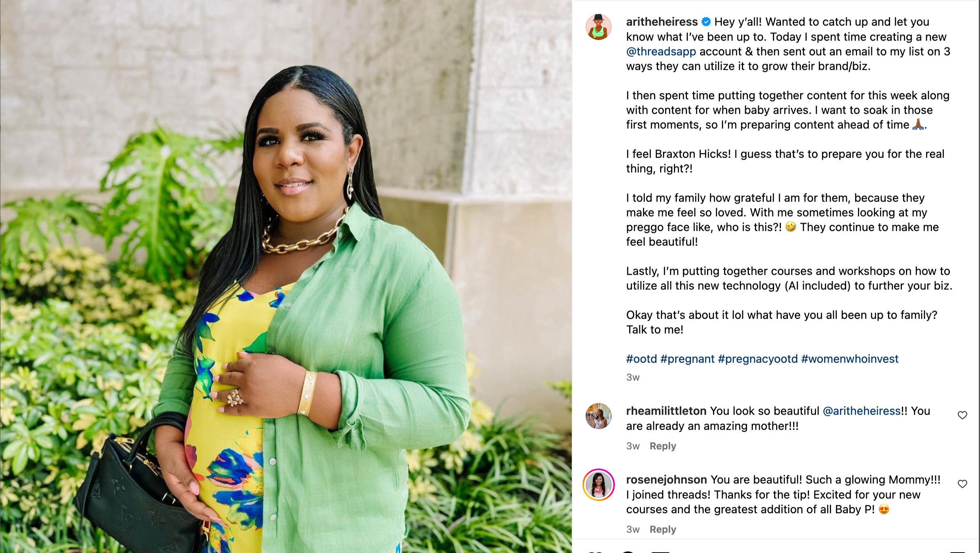This screenshot has width=980, height=553.
Task: Open the #womenwhoinvest hashtag
Action: pos(850,359)
